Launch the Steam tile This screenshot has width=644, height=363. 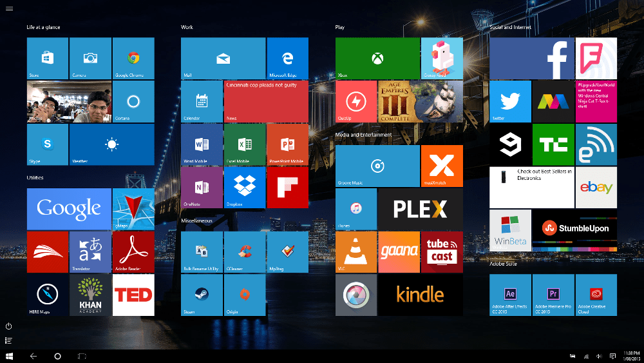(202, 295)
